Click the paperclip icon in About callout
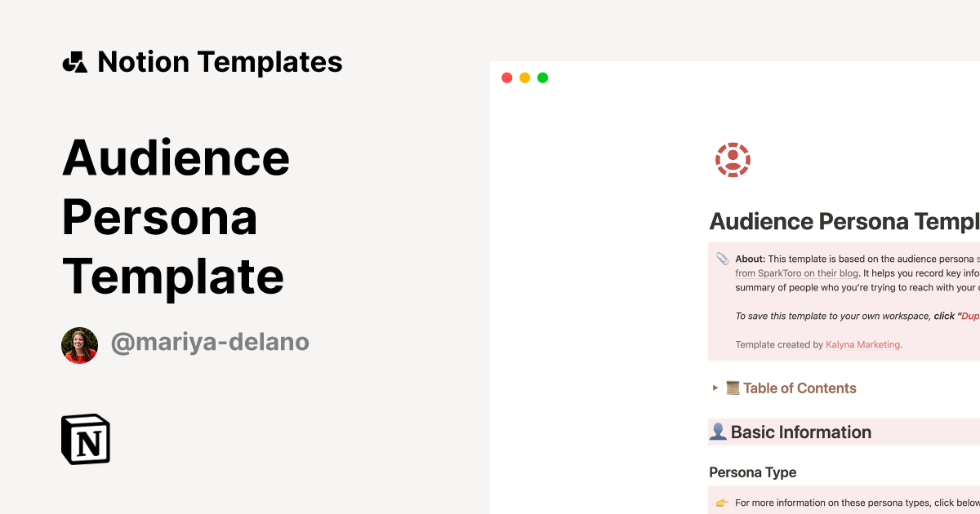The image size is (980, 514). pos(722,259)
